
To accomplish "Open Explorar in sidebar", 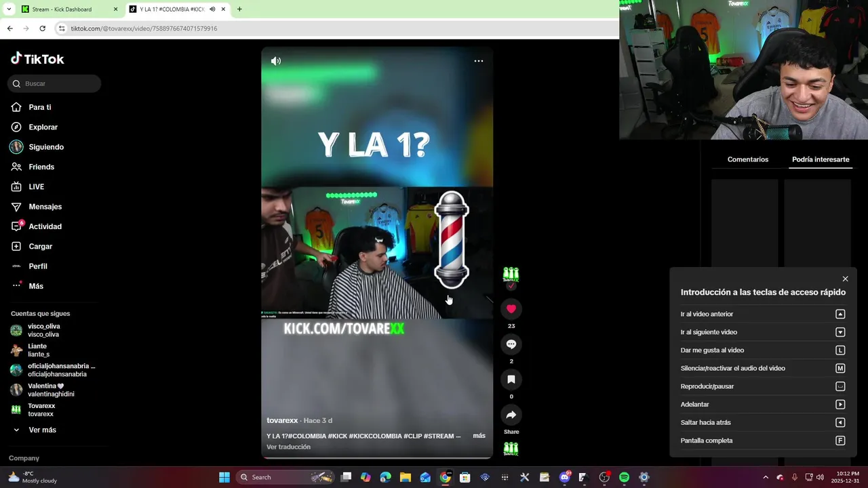I will point(43,127).
